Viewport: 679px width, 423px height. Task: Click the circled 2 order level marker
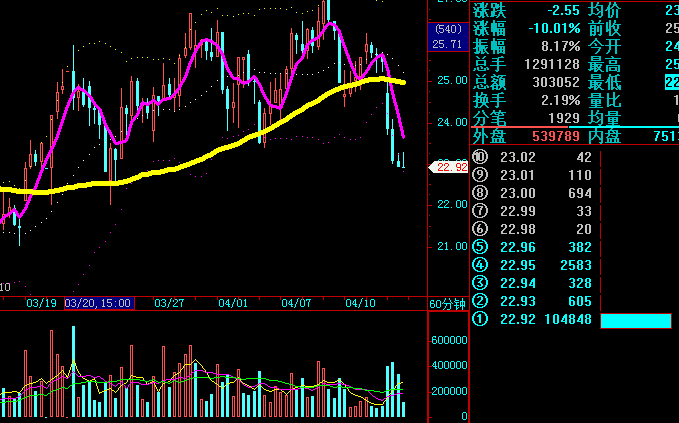480,301
